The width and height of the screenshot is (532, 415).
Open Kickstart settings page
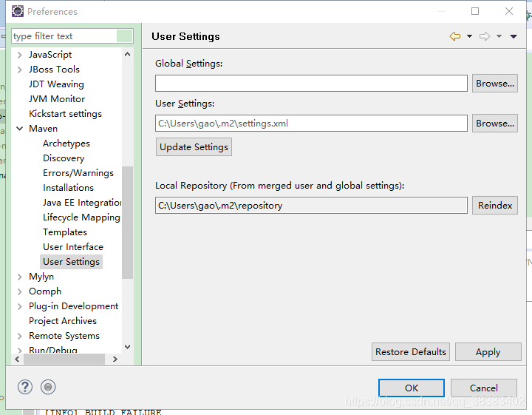65,114
